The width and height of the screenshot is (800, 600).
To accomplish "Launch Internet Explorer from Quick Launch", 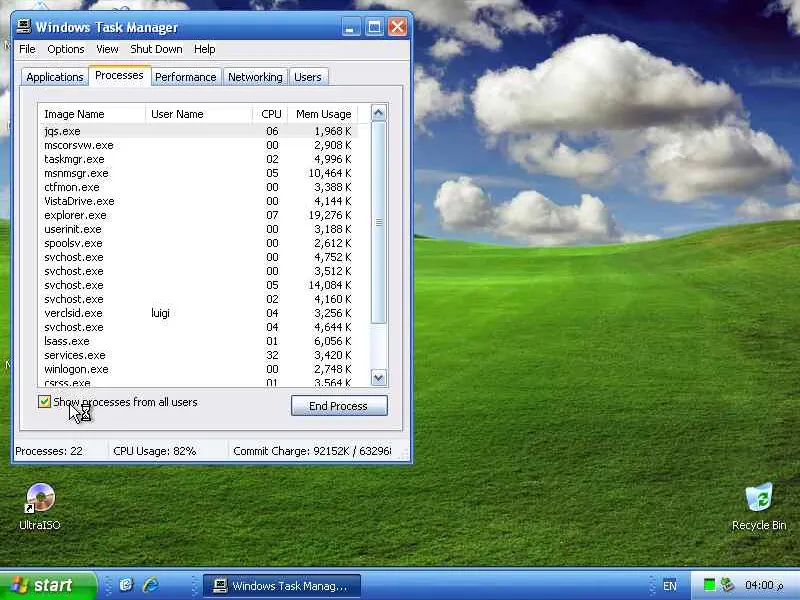I will (x=151, y=585).
